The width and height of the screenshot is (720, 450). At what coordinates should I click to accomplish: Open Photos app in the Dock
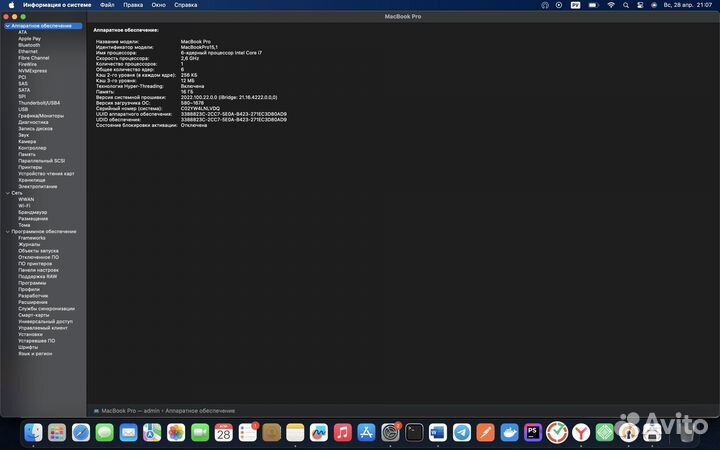(x=176, y=432)
